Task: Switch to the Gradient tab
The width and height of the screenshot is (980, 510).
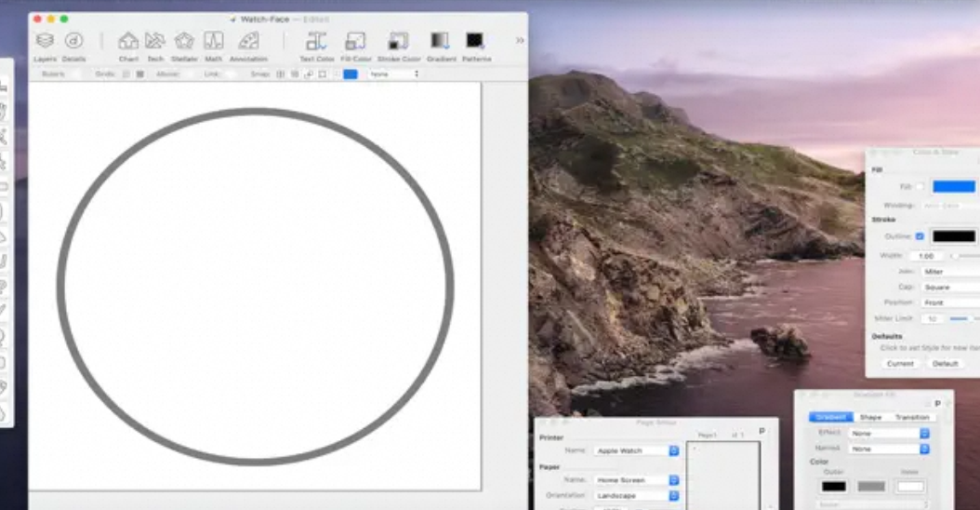Action: [830, 417]
